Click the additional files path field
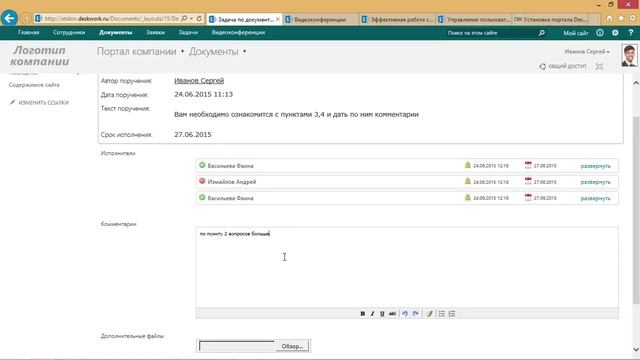The image size is (640, 360). [237, 346]
